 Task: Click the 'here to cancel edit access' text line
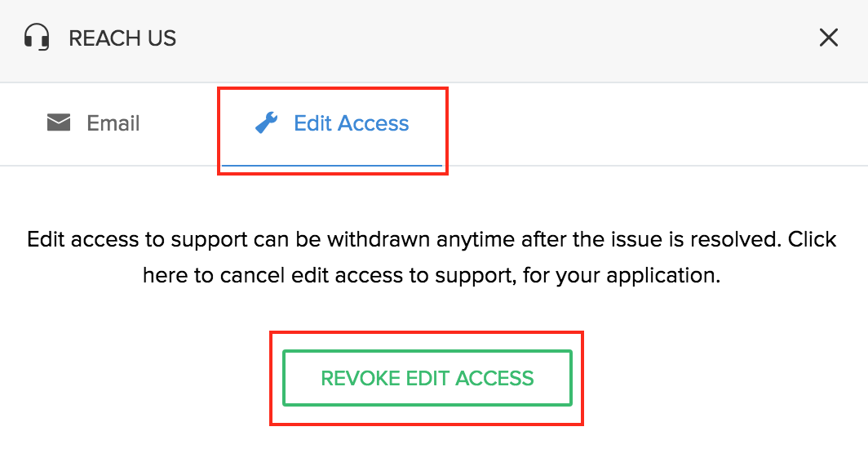point(432,275)
